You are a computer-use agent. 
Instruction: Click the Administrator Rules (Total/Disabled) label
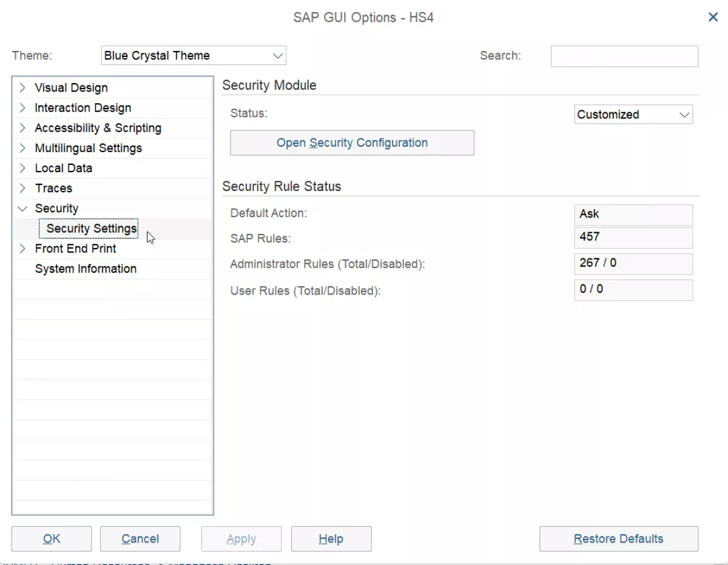point(328,264)
